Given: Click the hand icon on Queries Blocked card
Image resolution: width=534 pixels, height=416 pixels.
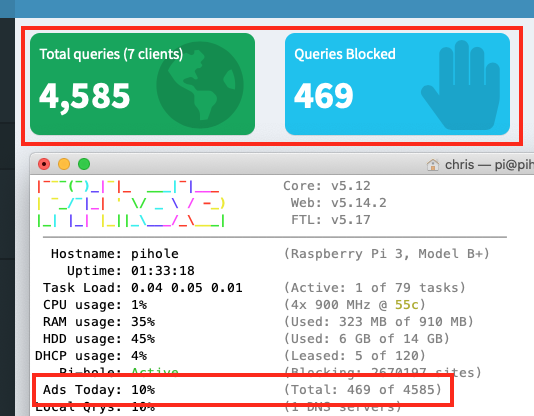Looking at the screenshot, I should pos(460,85).
